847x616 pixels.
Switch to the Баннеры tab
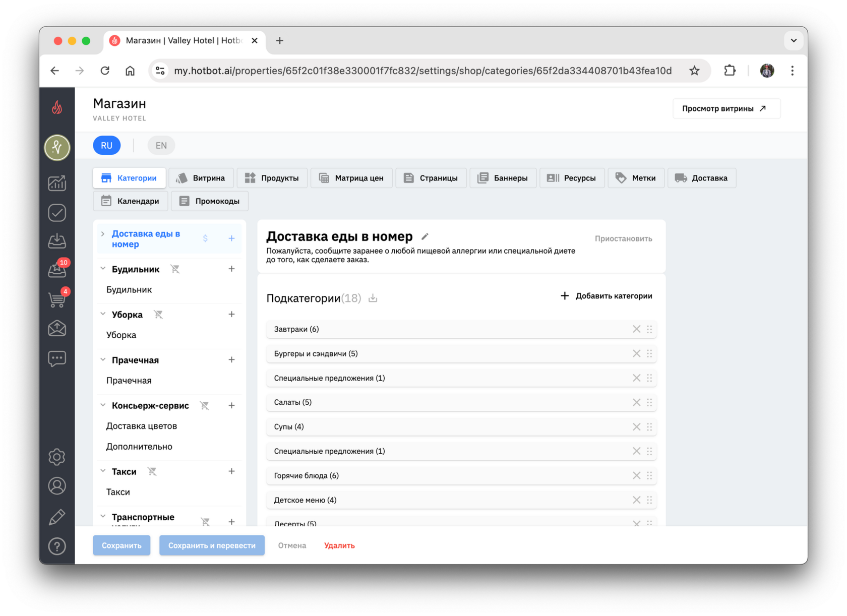point(503,178)
